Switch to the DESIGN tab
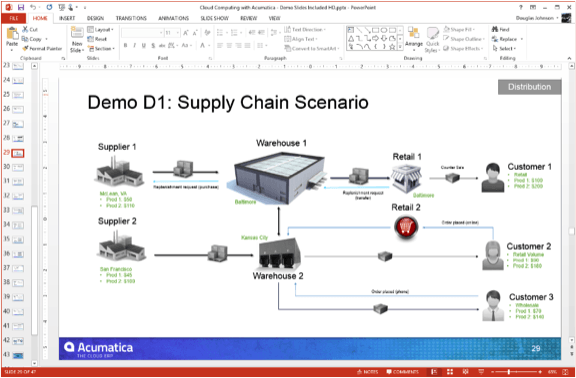The image size is (576, 378). (x=95, y=18)
